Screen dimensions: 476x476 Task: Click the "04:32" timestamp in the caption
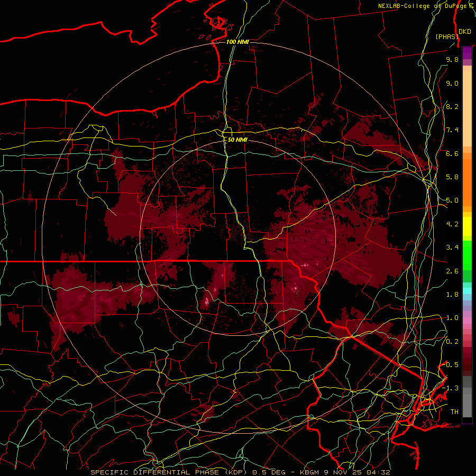[x=379, y=472]
